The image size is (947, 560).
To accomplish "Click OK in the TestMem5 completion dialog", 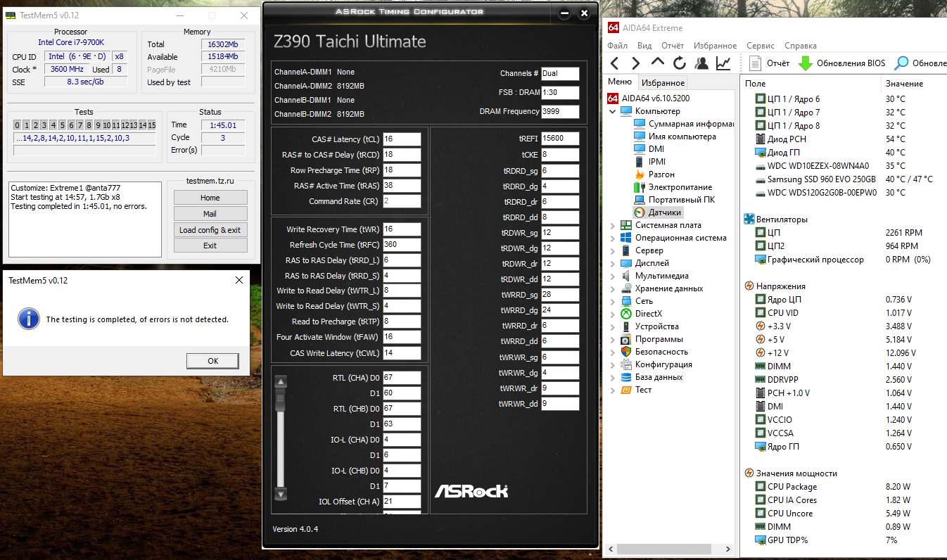I will 213,361.
